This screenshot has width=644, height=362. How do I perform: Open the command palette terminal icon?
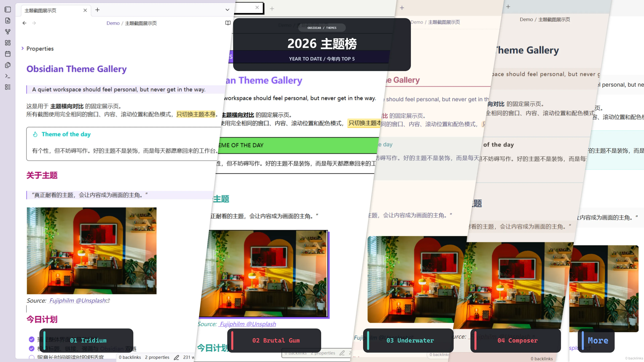8,76
